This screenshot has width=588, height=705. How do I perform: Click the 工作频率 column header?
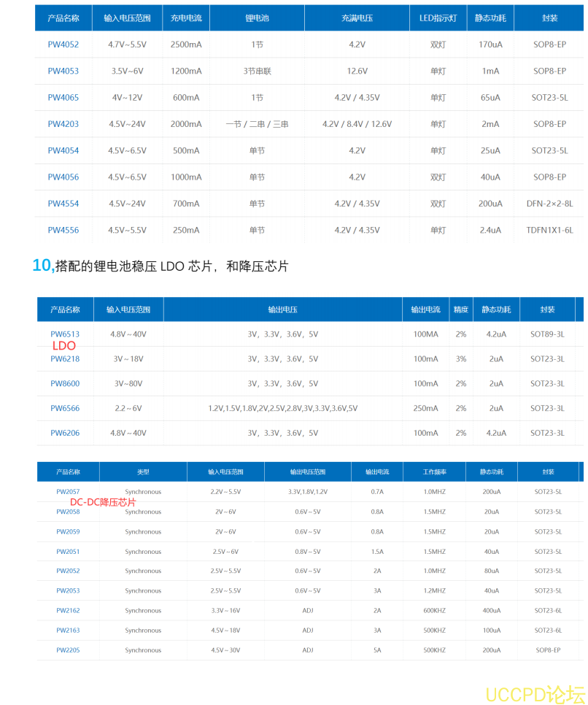(436, 471)
